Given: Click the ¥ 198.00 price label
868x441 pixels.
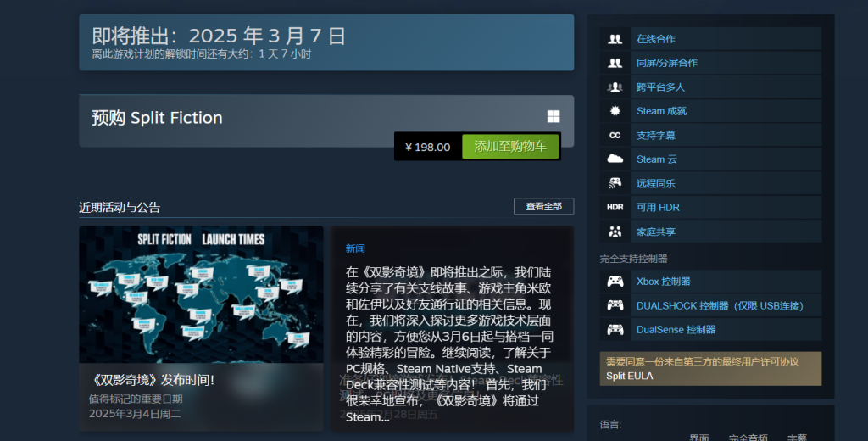Looking at the screenshot, I should coord(427,147).
